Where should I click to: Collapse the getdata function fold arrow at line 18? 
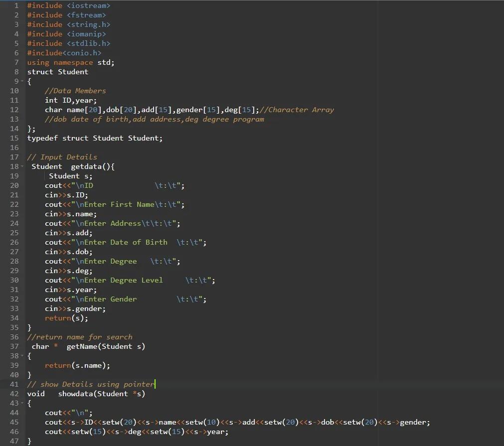pyautogui.click(x=22, y=166)
